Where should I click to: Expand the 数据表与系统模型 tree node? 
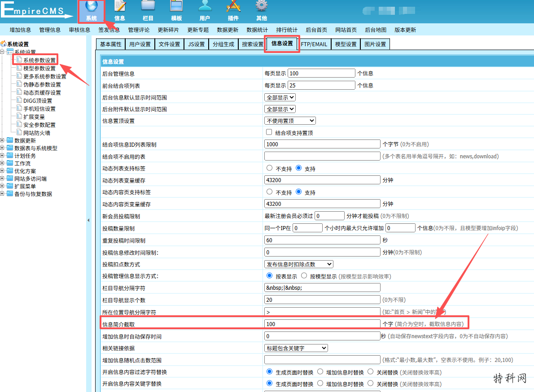coord(2,148)
